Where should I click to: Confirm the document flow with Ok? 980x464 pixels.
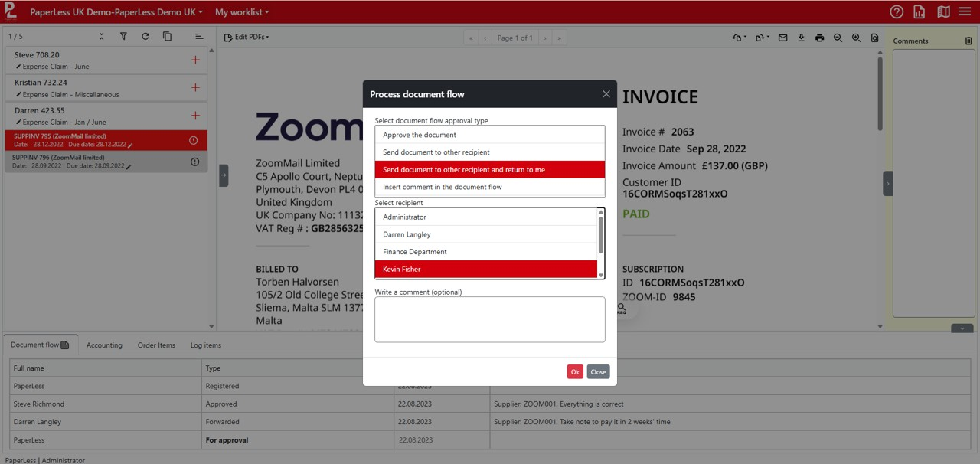point(575,371)
